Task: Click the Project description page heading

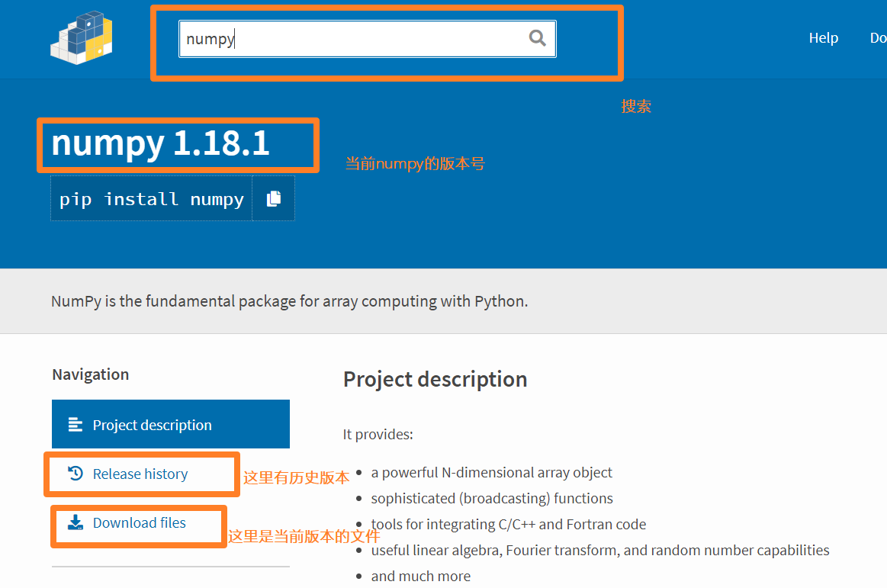Action: click(435, 379)
